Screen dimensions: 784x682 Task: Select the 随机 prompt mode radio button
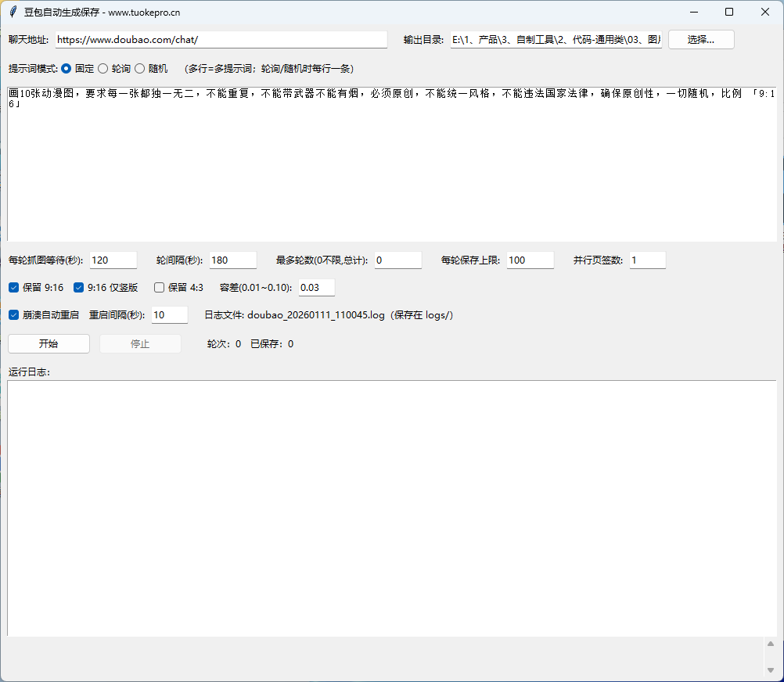tap(140, 69)
